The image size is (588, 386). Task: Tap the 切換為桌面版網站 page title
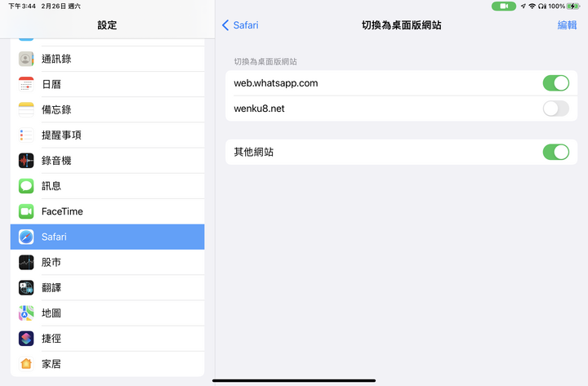pyautogui.click(x=401, y=25)
